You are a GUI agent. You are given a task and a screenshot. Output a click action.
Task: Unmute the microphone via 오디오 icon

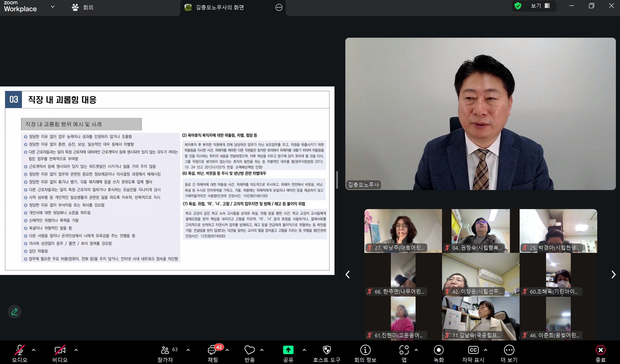tap(20, 351)
